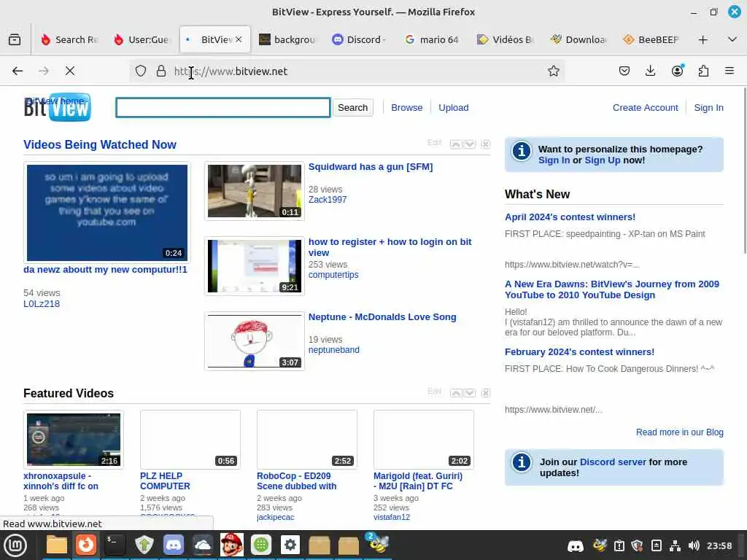The width and height of the screenshot is (747, 560).
Task: Bookmark this page with the star icon
Action: [554, 71]
